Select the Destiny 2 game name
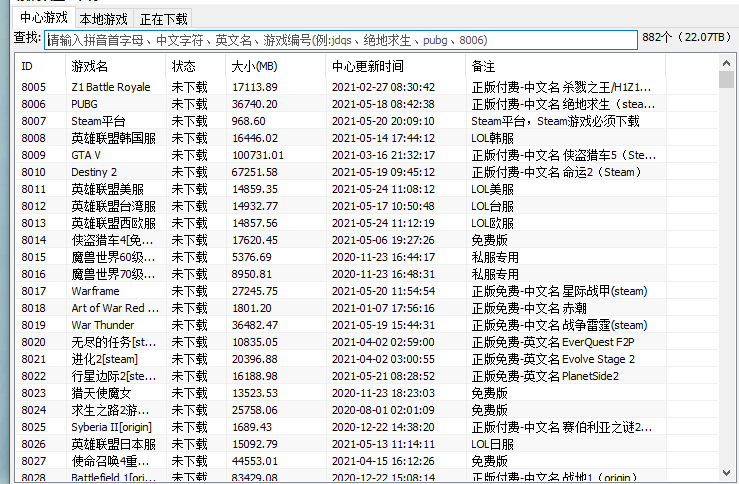 94,172
